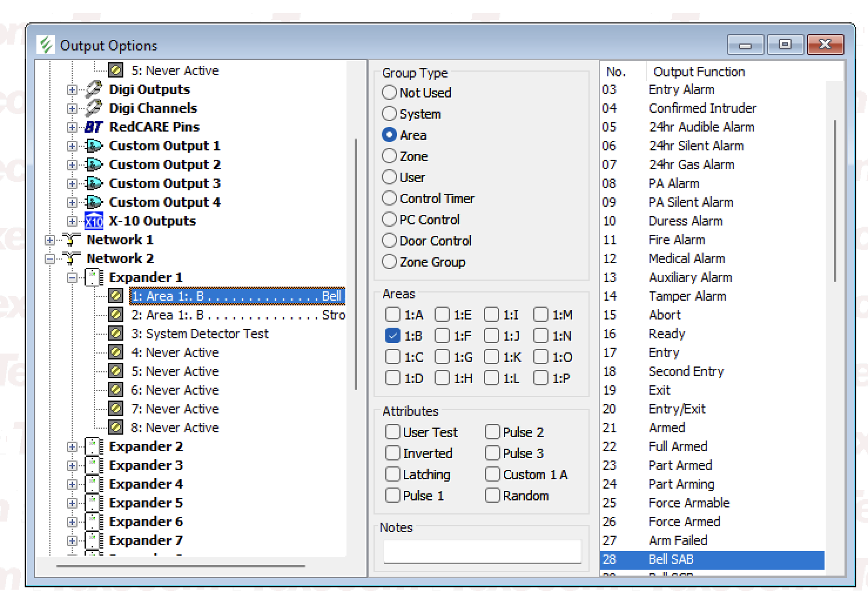
Task: Collapse the Expander 1 tree node
Action: pyautogui.click(x=72, y=277)
